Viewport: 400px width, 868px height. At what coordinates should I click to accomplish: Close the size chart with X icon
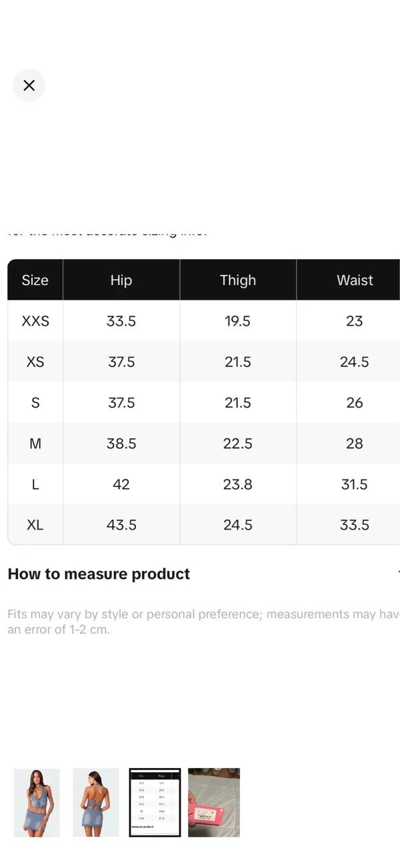pos(29,85)
